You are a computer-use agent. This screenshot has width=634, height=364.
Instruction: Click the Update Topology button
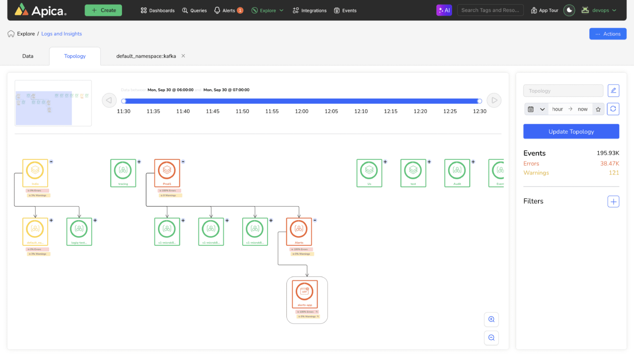pyautogui.click(x=571, y=131)
